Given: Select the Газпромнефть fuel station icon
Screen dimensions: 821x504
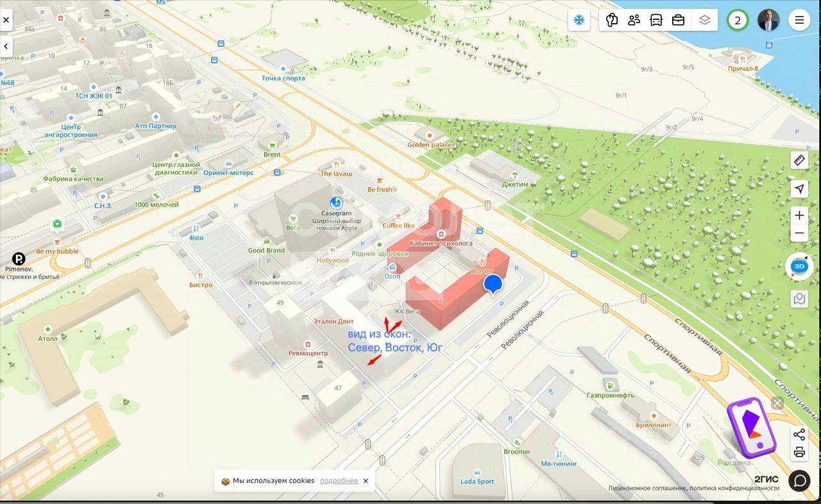Looking at the screenshot, I should click(610, 386).
